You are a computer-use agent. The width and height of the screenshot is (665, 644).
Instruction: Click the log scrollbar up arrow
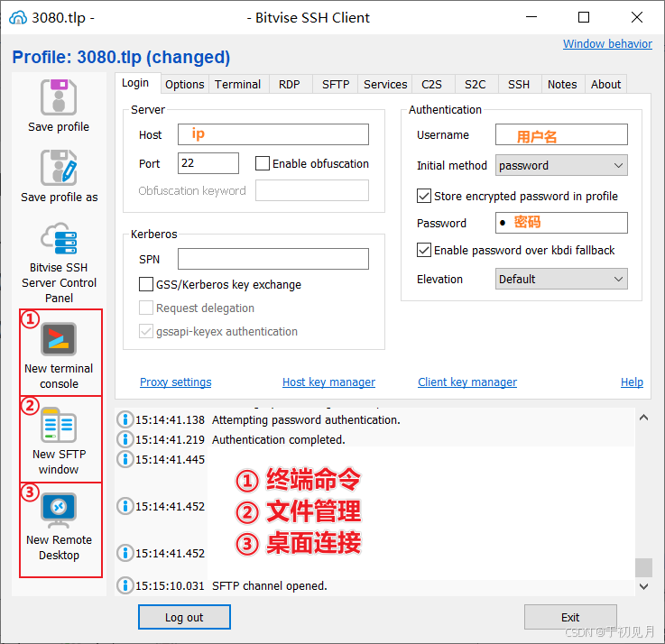(643, 418)
